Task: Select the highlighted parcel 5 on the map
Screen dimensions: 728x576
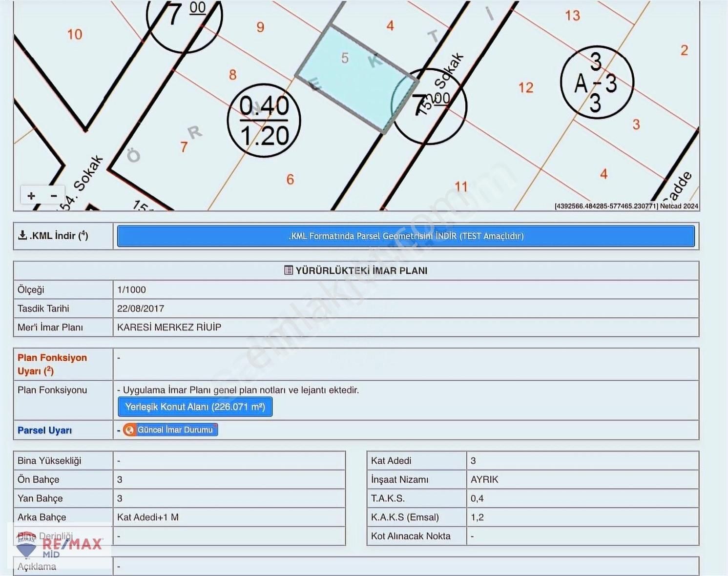Action: tap(357, 79)
